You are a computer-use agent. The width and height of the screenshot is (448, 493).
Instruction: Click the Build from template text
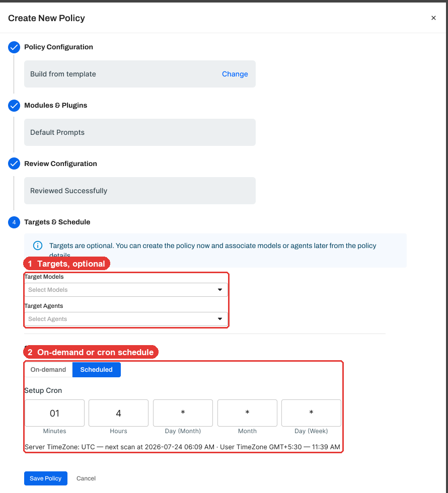[63, 74]
